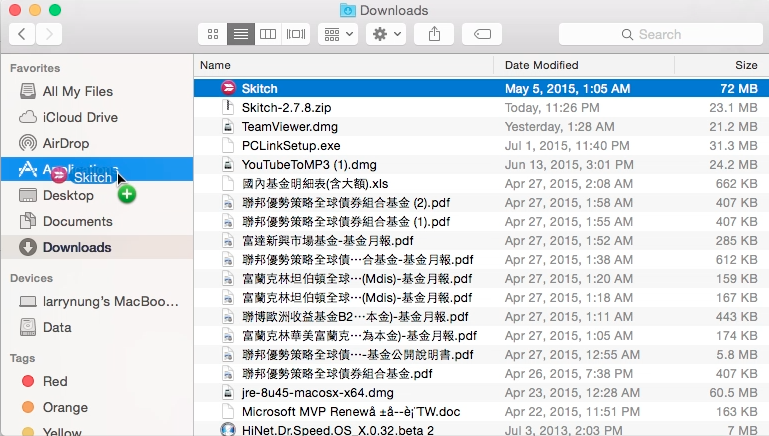Select YouTubeToMP3 (1).dmg file

coord(482,165)
